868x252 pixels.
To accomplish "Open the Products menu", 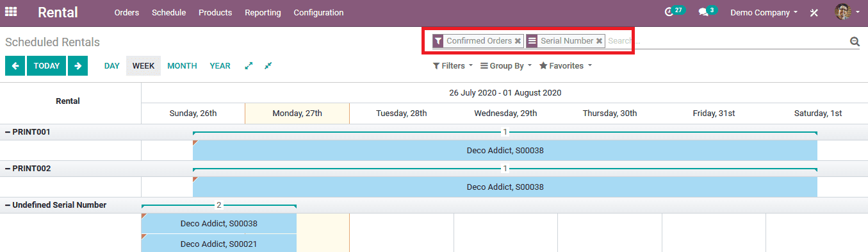I will point(215,12).
